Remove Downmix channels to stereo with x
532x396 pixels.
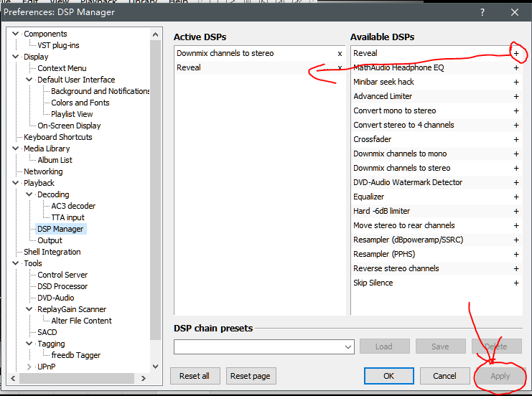point(340,53)
